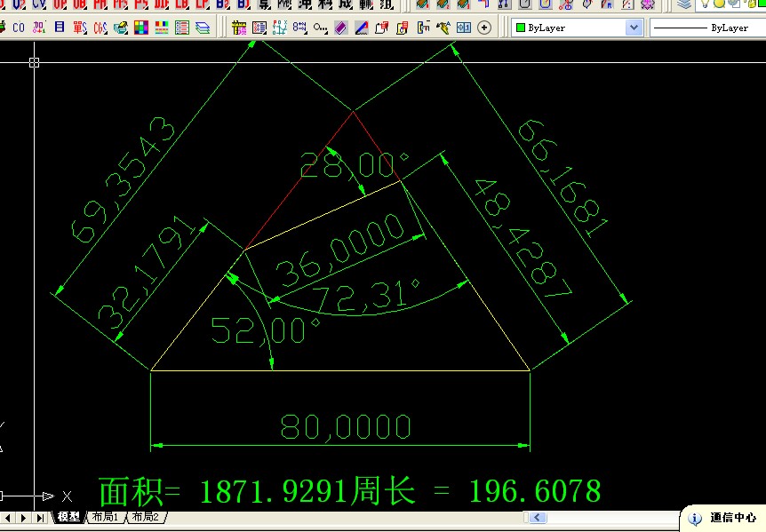The width and height of the screenshot is (766, 532).
Task: Click the 36.0000 dimension text
Action: pyautogui.click(x=340, y=250)
